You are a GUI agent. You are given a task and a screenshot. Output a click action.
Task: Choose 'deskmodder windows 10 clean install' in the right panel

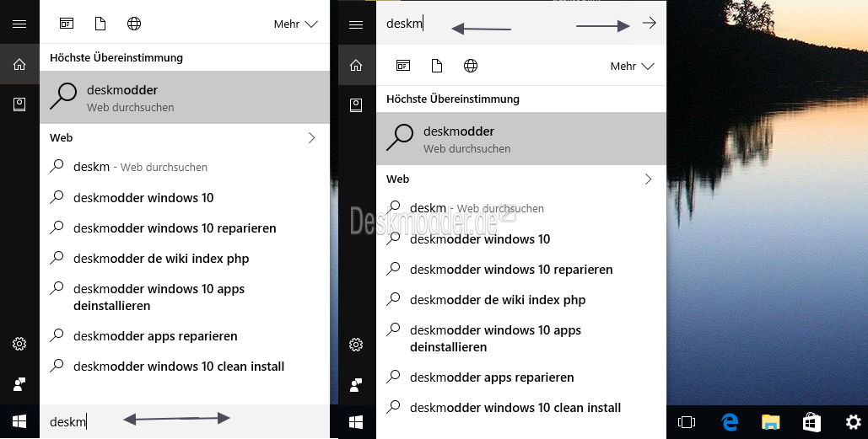click(x=521, y=408)
